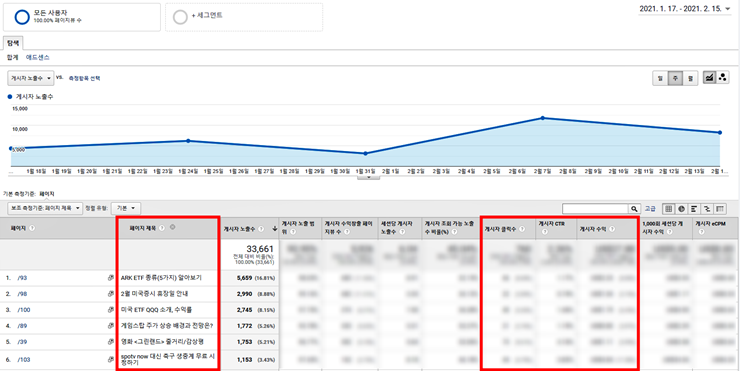This screenshot has width=740, height=371.
Task: Set graph interval to 일 (day)
Action: click(660, 78)
